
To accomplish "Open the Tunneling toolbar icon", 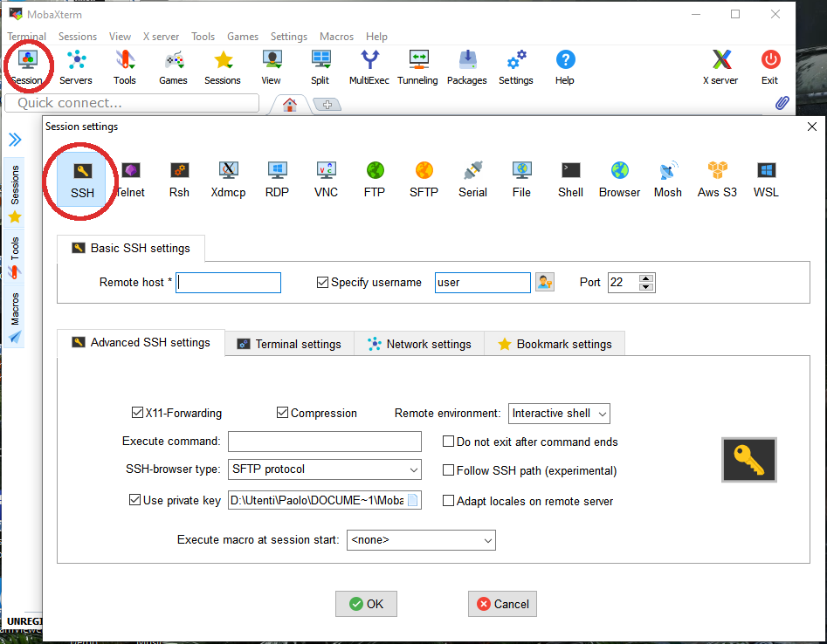I will pos(417,67).
